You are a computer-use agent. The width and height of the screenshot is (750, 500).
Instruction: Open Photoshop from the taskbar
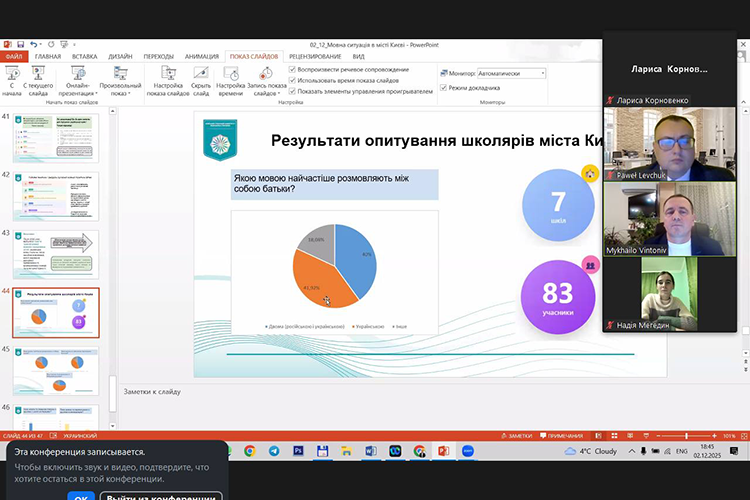tap(298, 451)
